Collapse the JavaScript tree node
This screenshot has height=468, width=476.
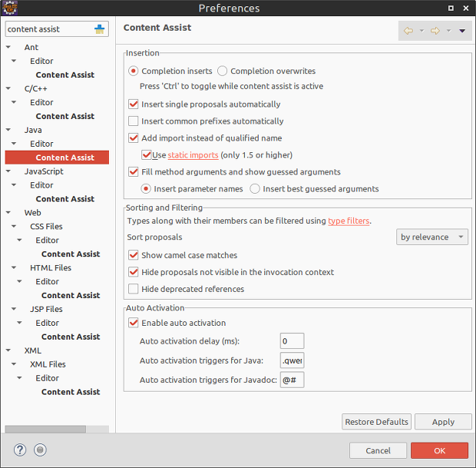8,171
